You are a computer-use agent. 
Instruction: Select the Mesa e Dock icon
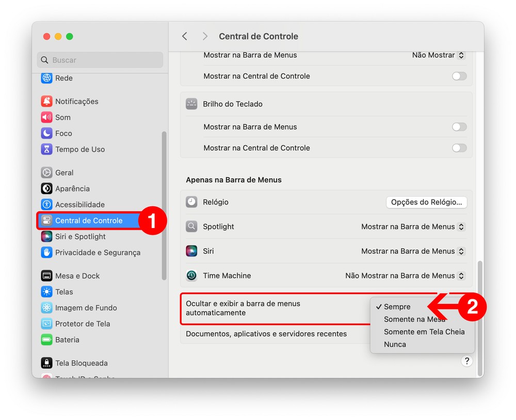click(x=46, y=276)
